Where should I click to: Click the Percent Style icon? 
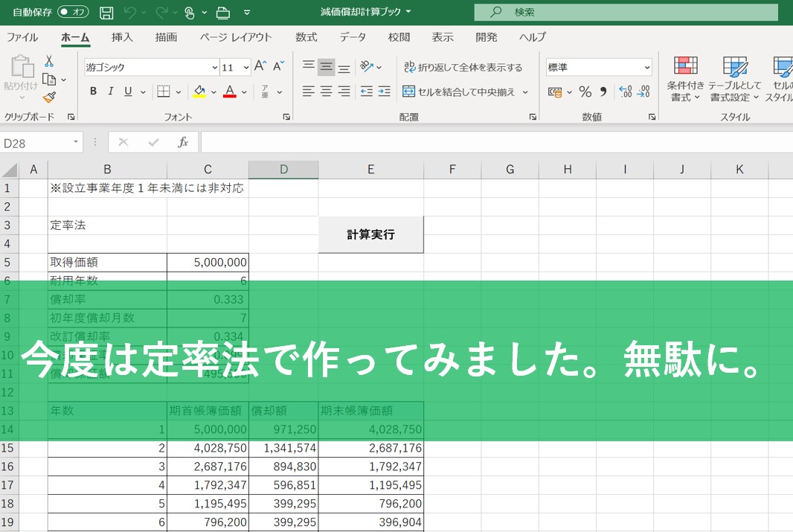click(x=585, y=92)
